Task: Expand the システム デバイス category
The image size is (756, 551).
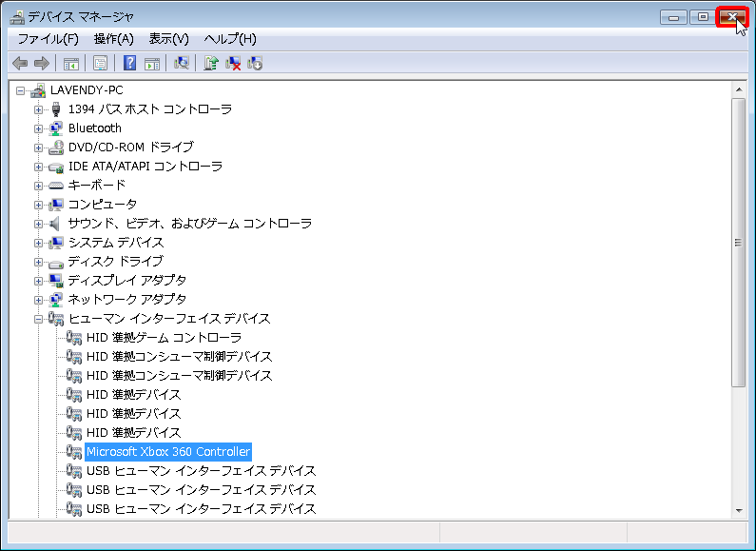Action: pos(38,243)
